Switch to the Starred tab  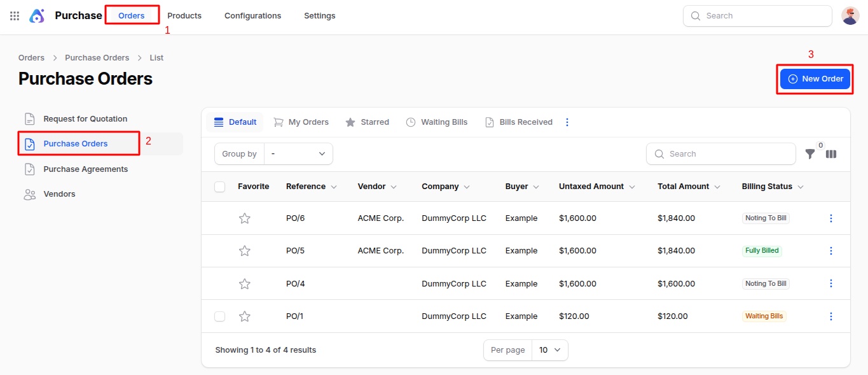pyautogui.click(x=368, y=122)
